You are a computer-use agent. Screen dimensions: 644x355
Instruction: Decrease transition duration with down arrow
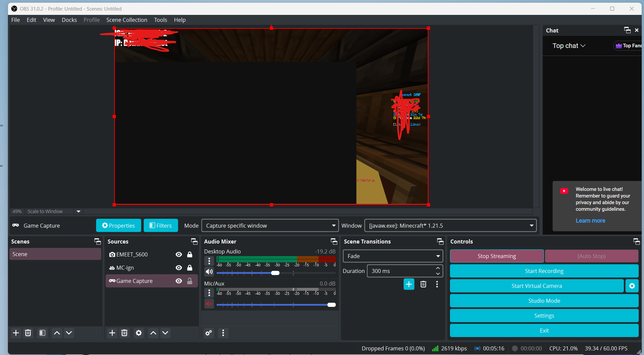tap(438, 274)
